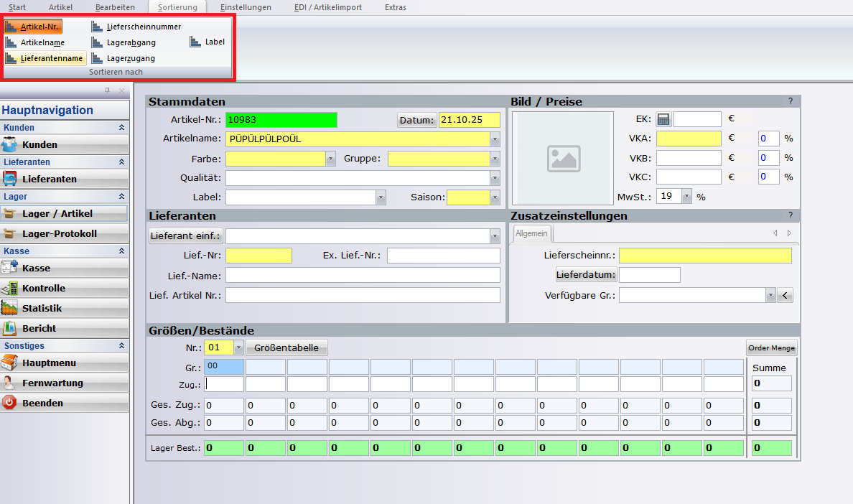Image resolution: width=853 pixels, height=504 pixels.
Task: Open the Saison dropdown list
Action: coord(495,197)
